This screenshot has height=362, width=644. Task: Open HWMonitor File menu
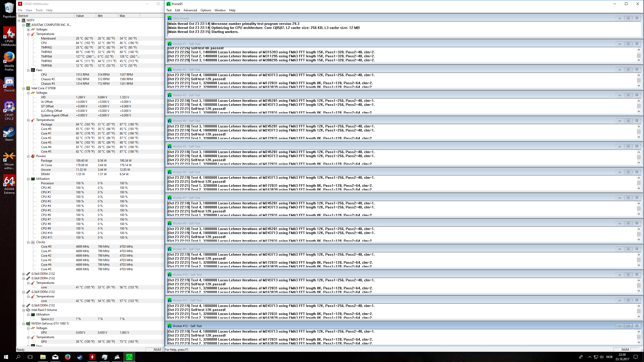pyautogui.click(x=20, y=10)
